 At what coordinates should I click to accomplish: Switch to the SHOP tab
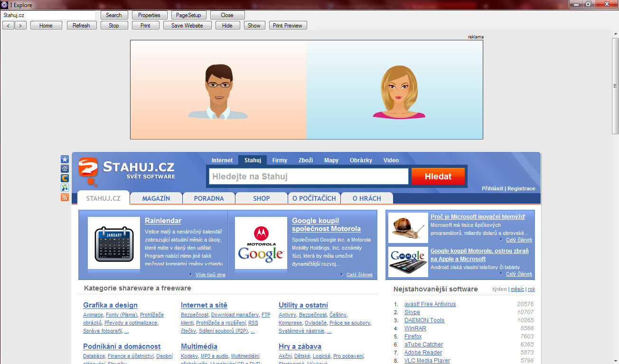pyautogui.click(x=262, y=198)
